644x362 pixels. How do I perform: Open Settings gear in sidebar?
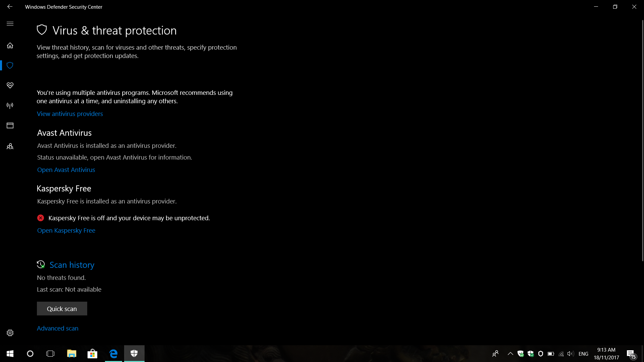click(x=10, y=333)
